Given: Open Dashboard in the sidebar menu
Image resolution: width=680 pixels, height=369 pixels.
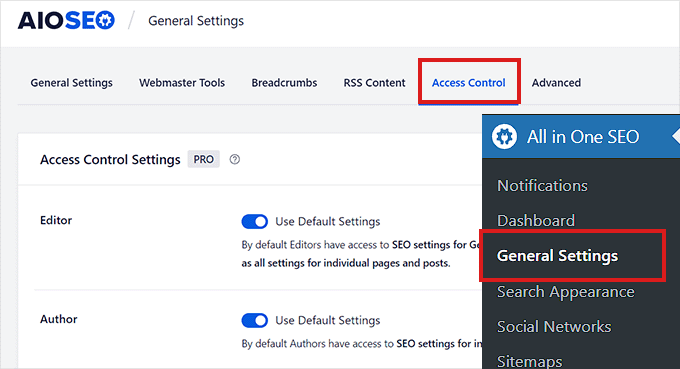Looking at the screenshot, I should point(536,221).
